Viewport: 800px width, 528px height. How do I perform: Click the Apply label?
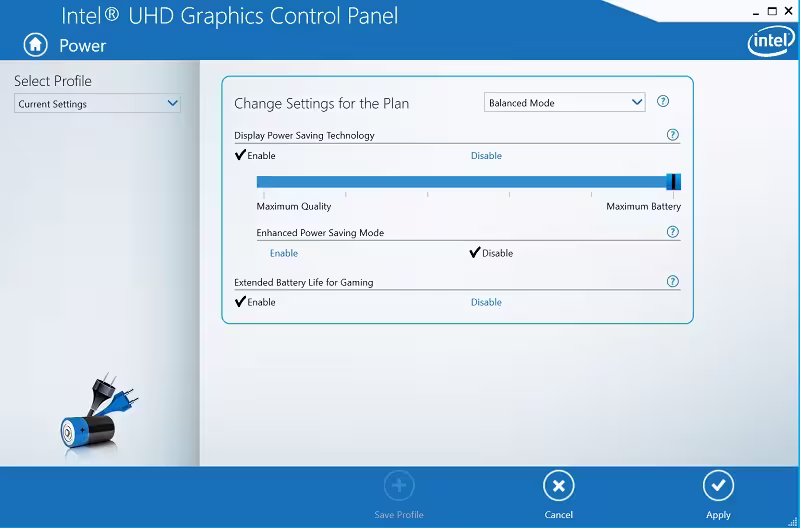tap(718, 515)
